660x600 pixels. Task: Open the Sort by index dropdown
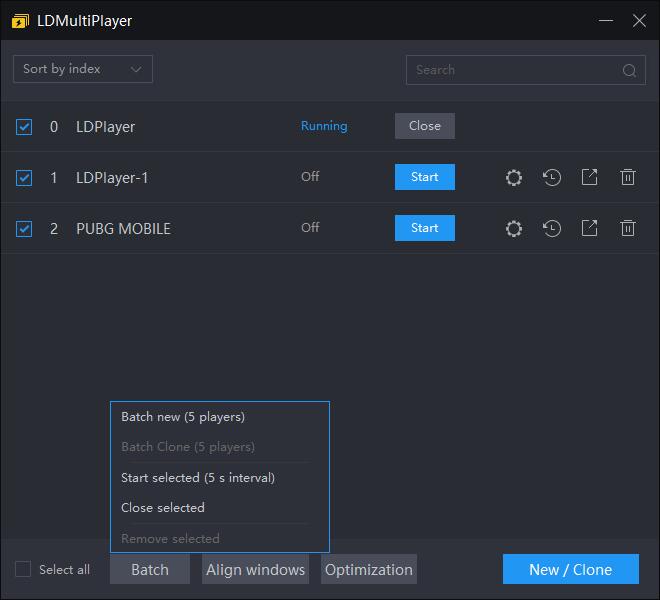[83, 69]
